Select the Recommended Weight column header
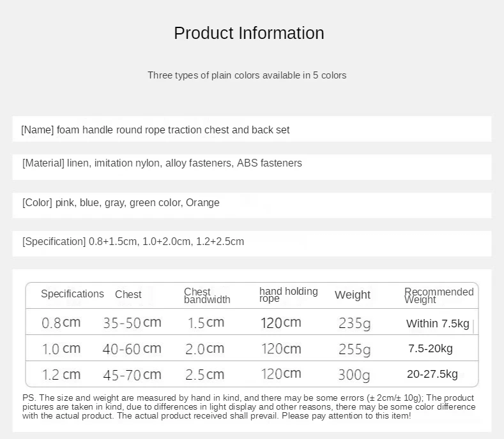 coord(439,295)
